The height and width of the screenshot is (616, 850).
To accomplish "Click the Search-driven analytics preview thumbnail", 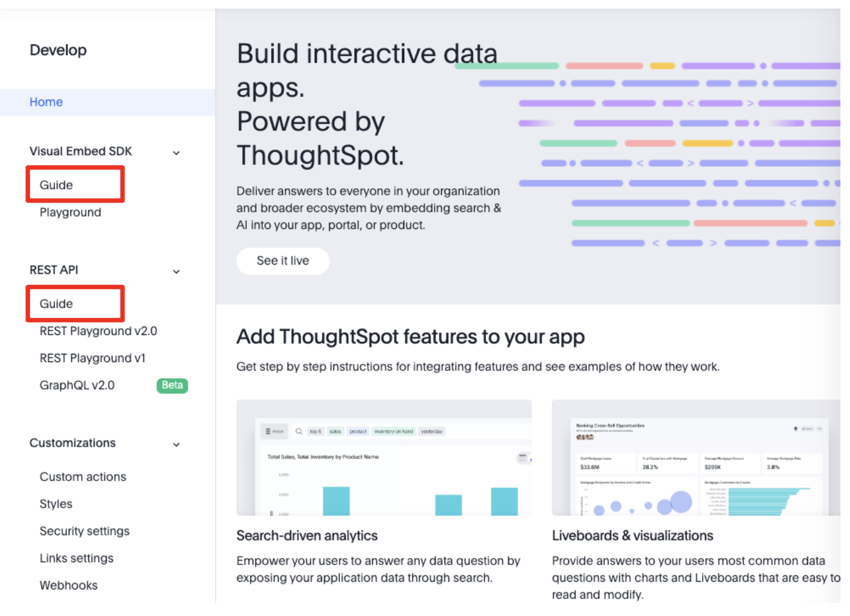I will (x=384, y=457).
